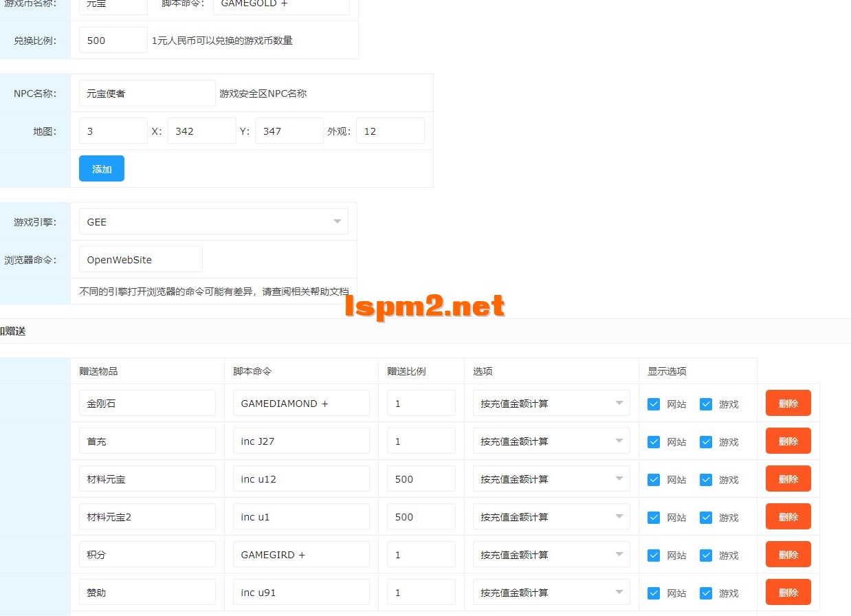The height and width of the screenshot is (616, 851).
Task: Click the 地图 field showing 3
Action: pos(113,131)
